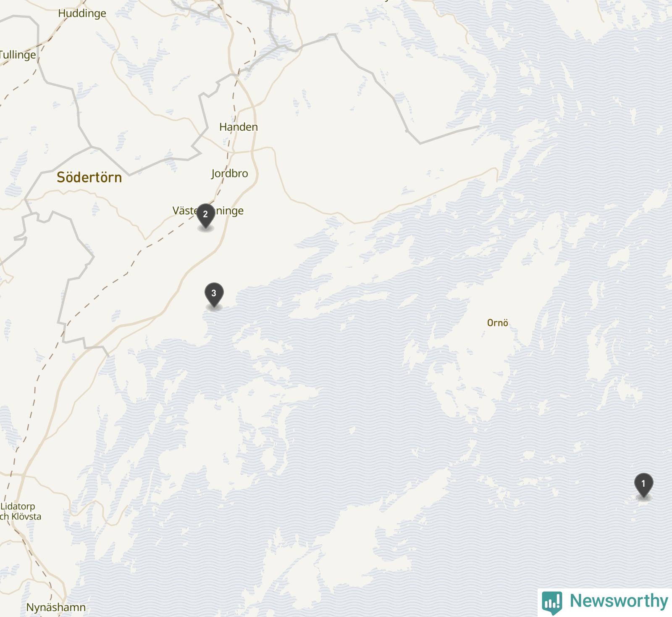The image size is (672, 617).
Task: Open the Newsworthy logo link
Action: pos(605,602)
